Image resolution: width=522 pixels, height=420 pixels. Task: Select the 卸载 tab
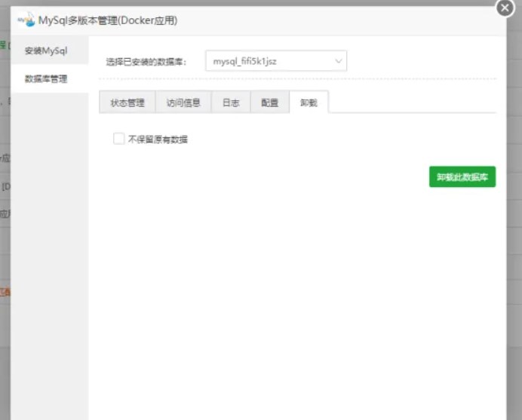[309, 103]
